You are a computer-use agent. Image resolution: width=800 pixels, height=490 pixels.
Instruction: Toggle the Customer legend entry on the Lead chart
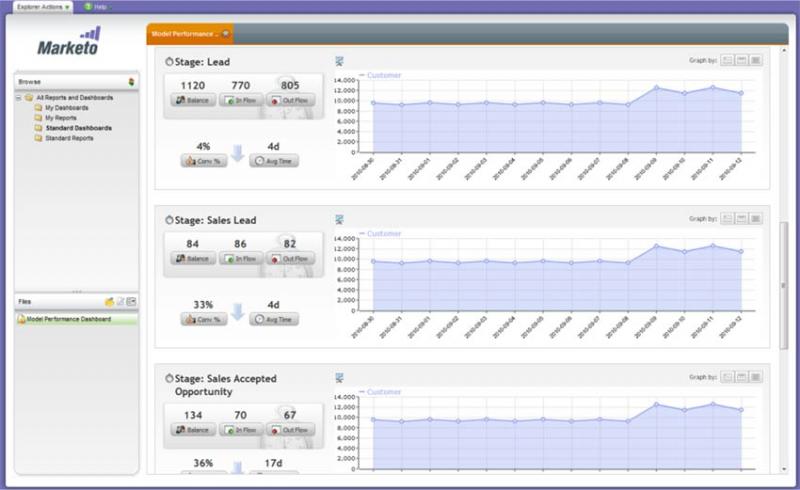click(x=381, y=75)
